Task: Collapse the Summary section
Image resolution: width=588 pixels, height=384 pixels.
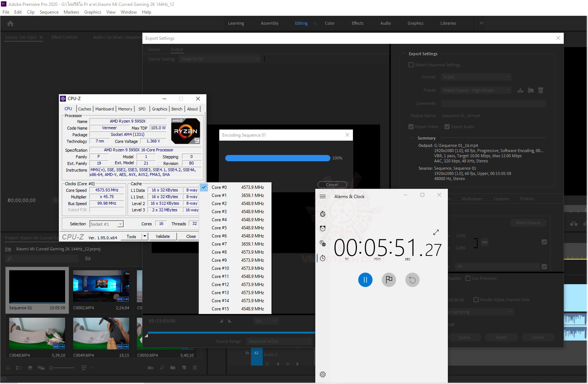Action: [412, 138]
